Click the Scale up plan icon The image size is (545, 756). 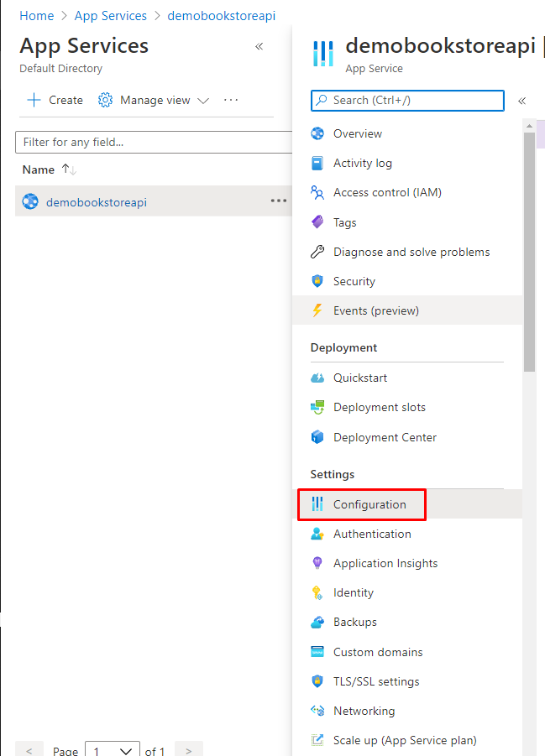pos(317,740)
